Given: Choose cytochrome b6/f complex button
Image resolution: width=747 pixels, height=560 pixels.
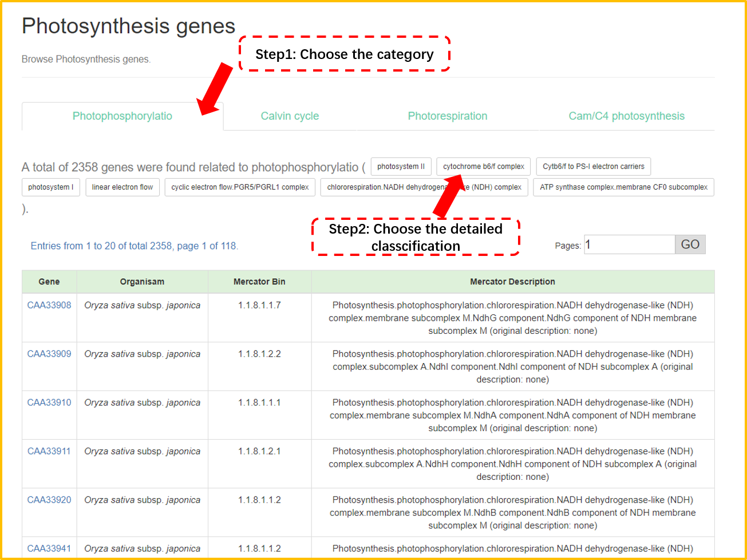Looking at the screenshot, I should pyautogui.click(x=483, y=167).
